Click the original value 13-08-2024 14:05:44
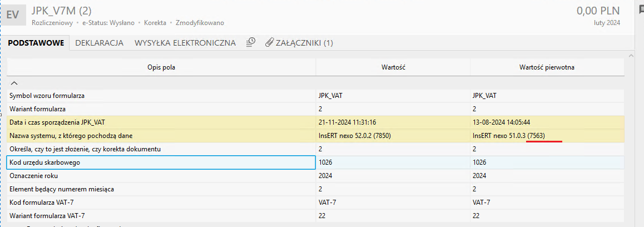644x227 pixels. coord(502,122)
